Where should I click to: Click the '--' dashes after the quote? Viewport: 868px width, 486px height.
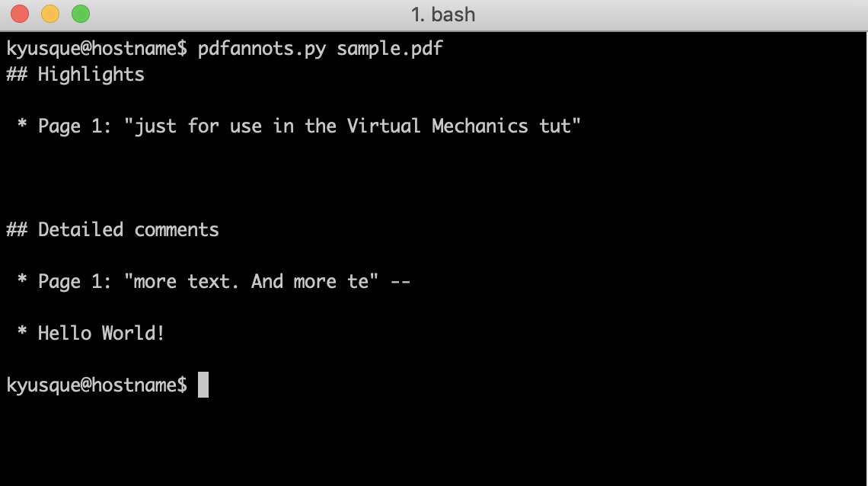(400, 282)
